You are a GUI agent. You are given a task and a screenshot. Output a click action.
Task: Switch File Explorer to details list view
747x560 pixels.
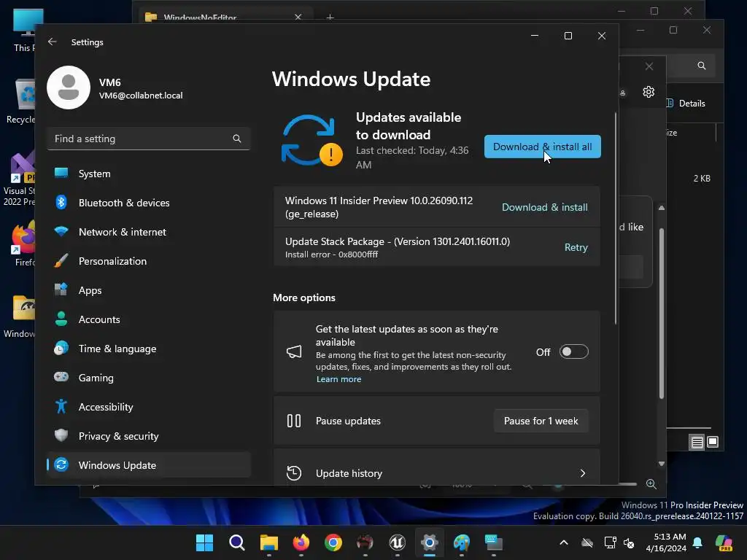pos(697,443)
